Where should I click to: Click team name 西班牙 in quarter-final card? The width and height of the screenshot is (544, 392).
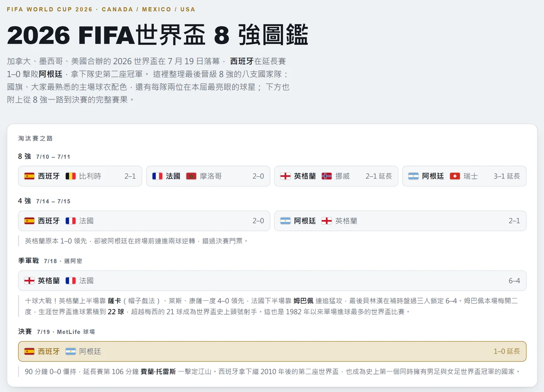[x=49, y=176]
